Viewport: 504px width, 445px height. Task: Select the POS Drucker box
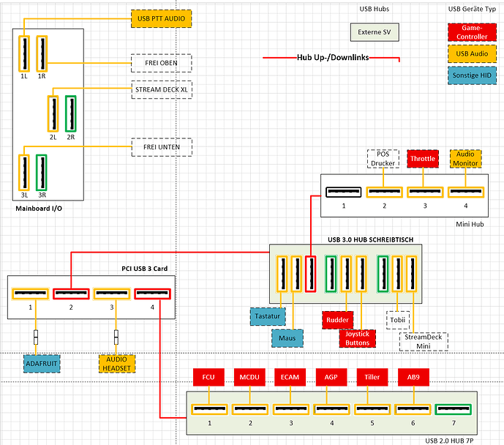pyautogui.click(x=383, y=159)
